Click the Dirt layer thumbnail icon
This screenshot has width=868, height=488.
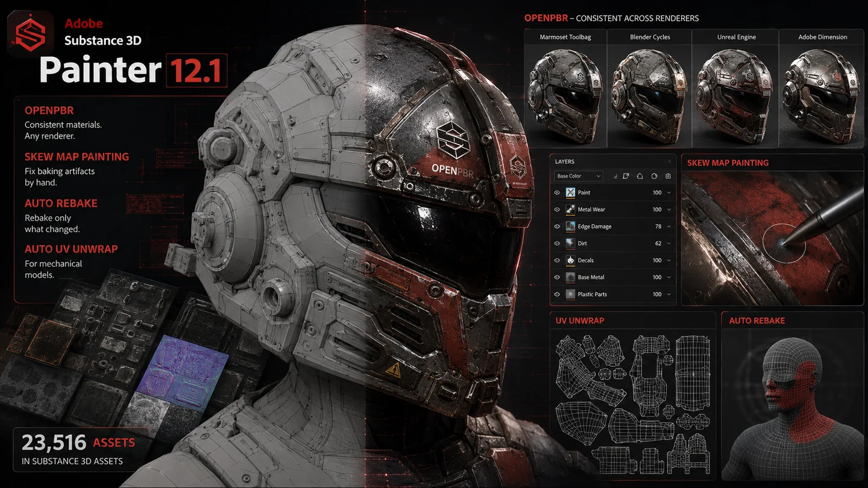(x=570, y=243)
